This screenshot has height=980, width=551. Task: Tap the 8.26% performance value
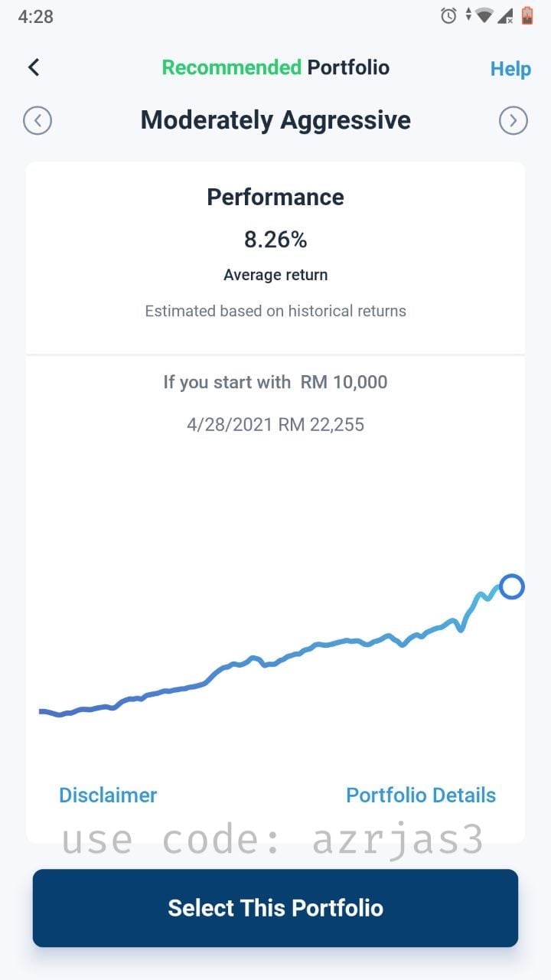coord(275,240)
